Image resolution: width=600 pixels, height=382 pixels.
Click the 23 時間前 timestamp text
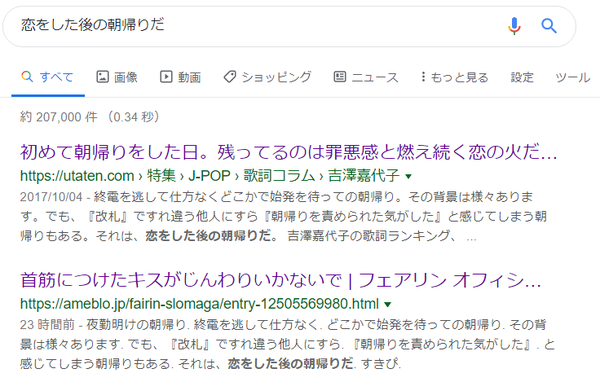pos(47,325)
